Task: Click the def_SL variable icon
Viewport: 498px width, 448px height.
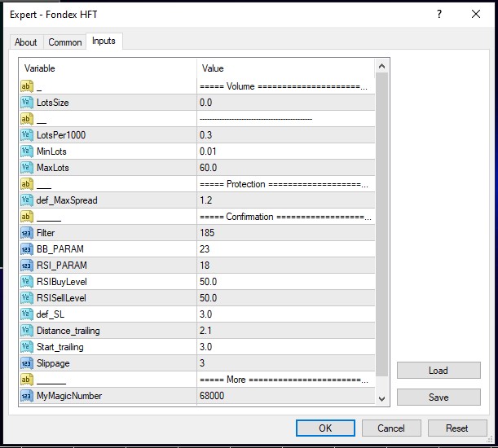Action: click(27, 314)
